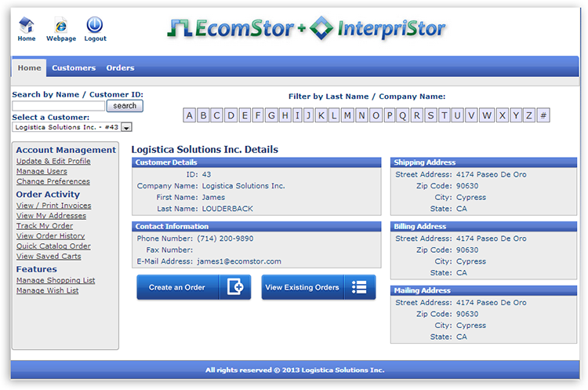Filter names by the # symbol

[x=543, y=115]
